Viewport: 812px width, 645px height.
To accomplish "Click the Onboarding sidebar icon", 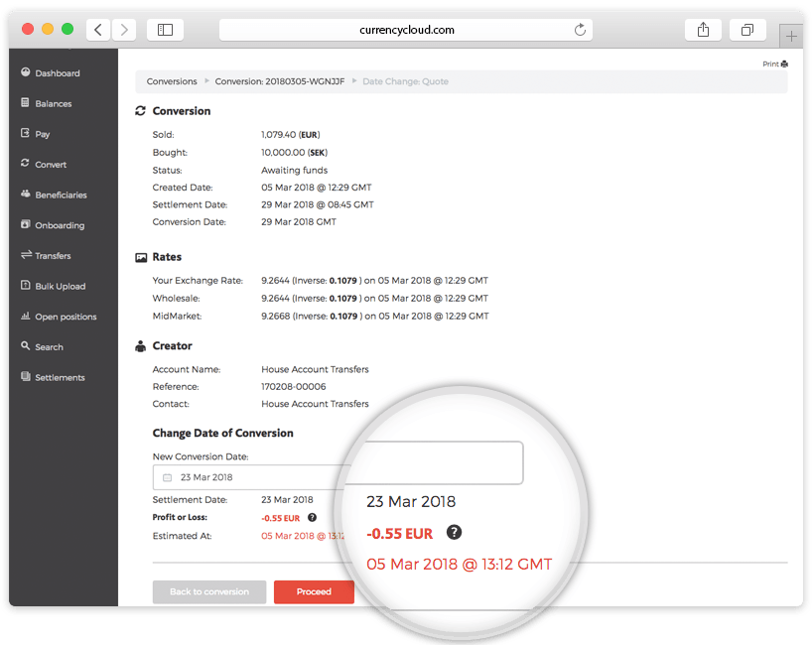I will click(25, 224).
